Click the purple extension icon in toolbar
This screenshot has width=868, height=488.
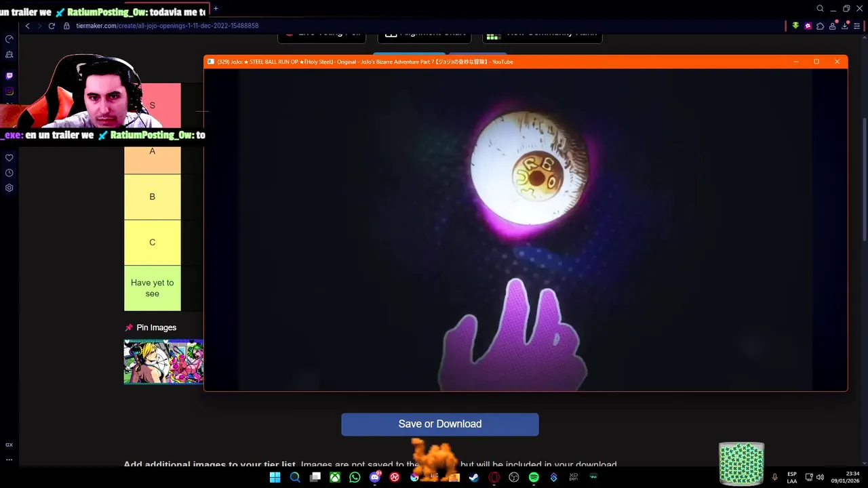[808, 26]
